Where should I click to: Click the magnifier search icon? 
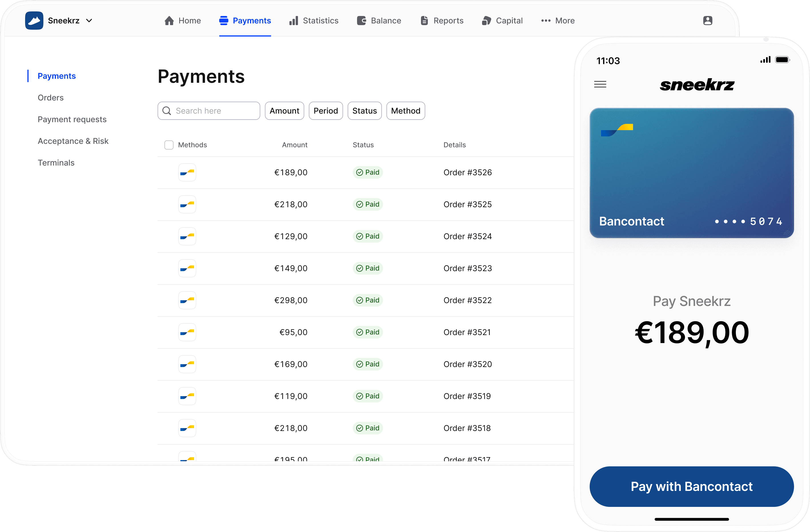[x=167, y=111]
